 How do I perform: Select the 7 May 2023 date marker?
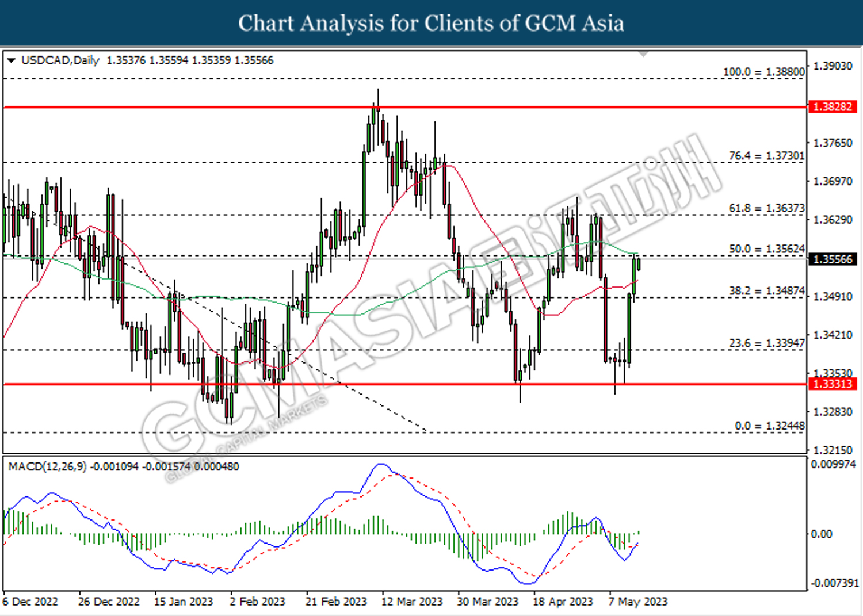coord(638,602)
